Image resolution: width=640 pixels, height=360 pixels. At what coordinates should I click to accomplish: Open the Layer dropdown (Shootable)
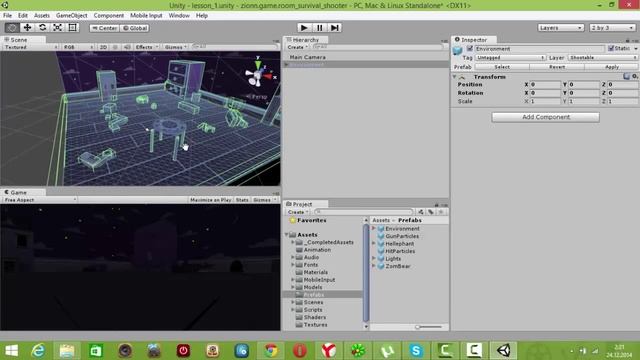[x=602, y=58]
